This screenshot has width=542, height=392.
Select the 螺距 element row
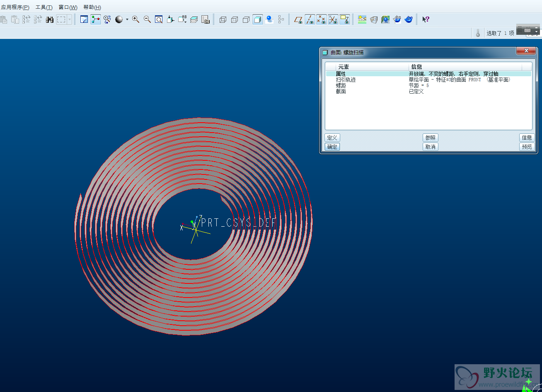coord(428,85)
